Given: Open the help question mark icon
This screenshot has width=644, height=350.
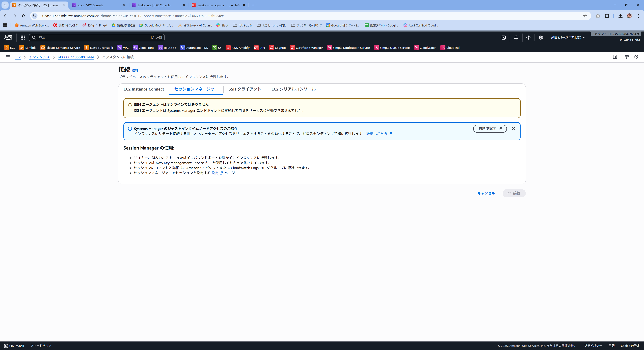Looking at the screenshot, I should tap(528, 38).
